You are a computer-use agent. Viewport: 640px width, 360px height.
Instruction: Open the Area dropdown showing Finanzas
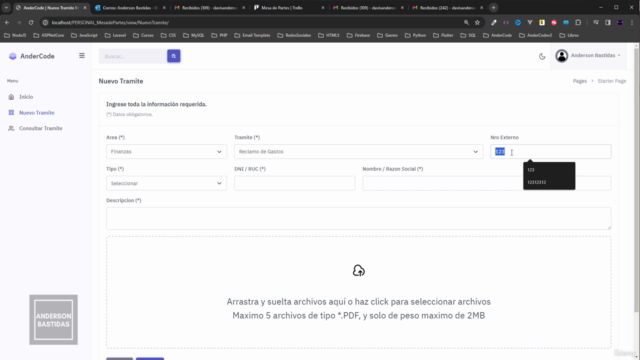point(167,151)
